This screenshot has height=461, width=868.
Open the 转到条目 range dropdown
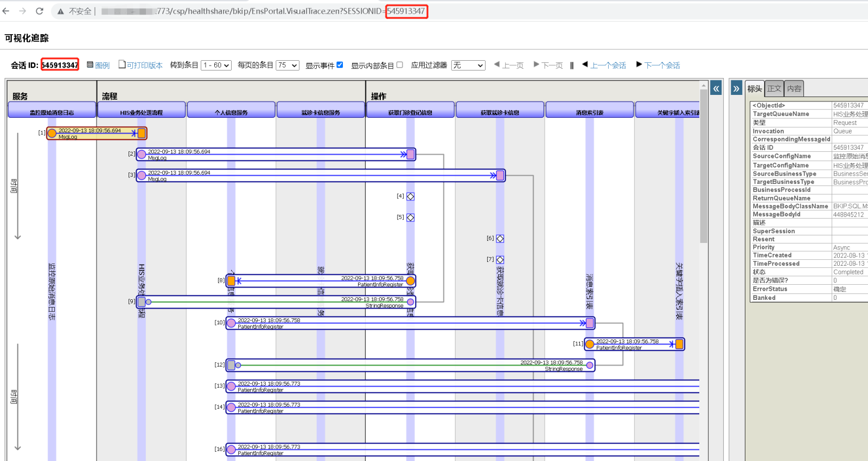coord(216,65)
